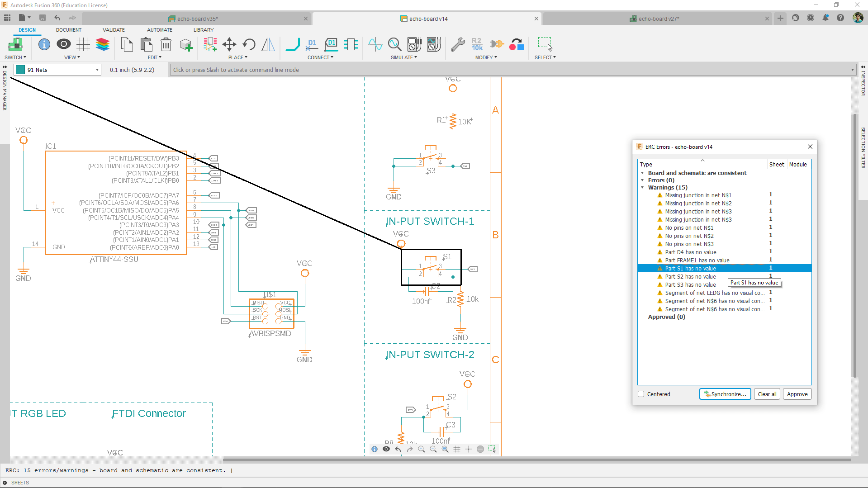Open the 91 Nets layer dropdown
The width and height of the screenshot is (868, 488).
pyautogui.click(x=58, y=70)
